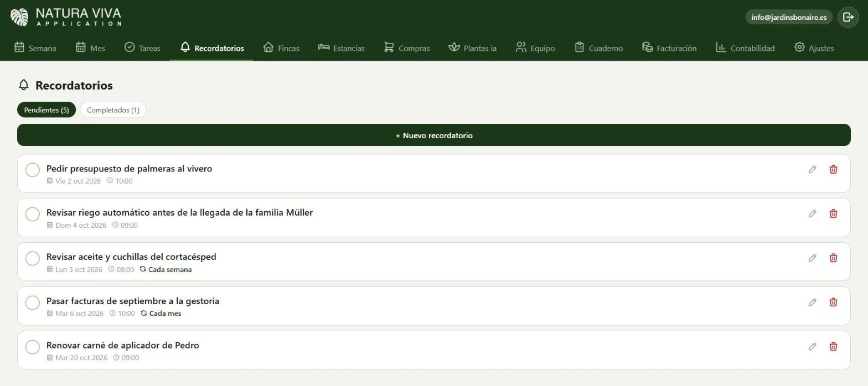
Task: Click the date 'Mar 6 oct 2026'
Action: click(79, 314)
